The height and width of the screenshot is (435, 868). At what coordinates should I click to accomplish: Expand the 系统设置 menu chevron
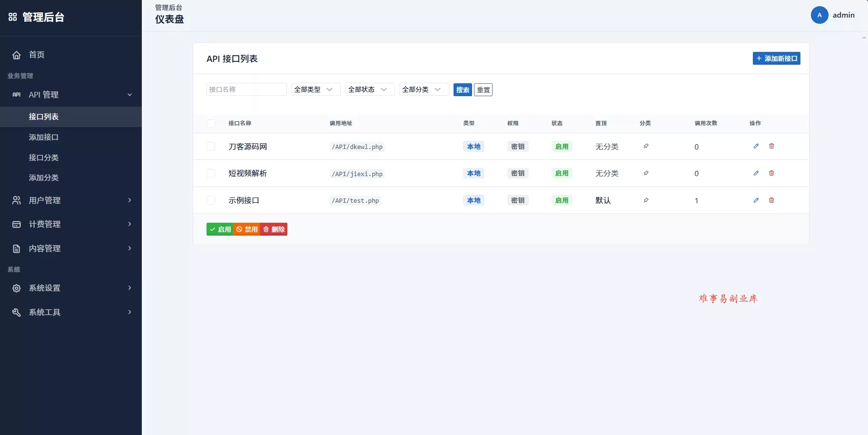[x=129, y=288]
